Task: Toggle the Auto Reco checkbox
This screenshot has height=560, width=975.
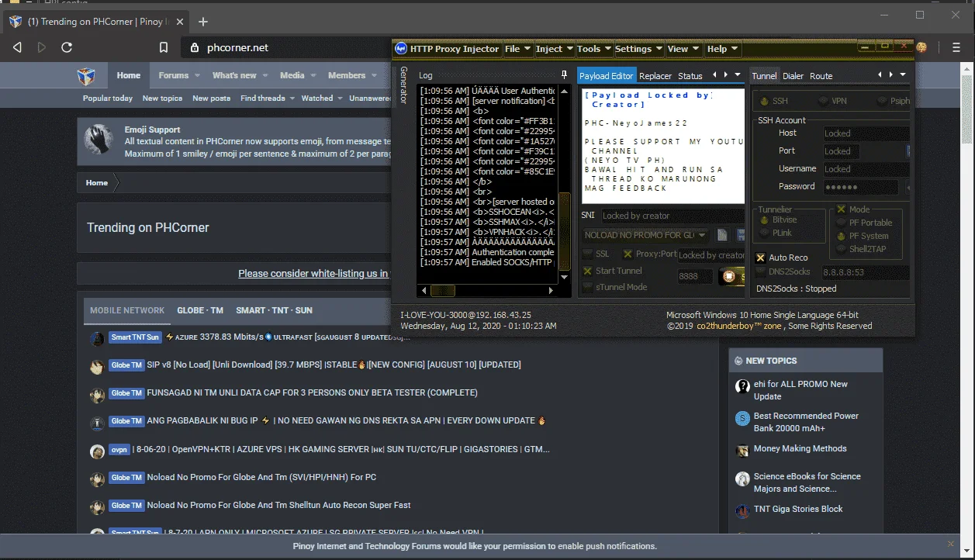Action: click(x=761, y=258)
